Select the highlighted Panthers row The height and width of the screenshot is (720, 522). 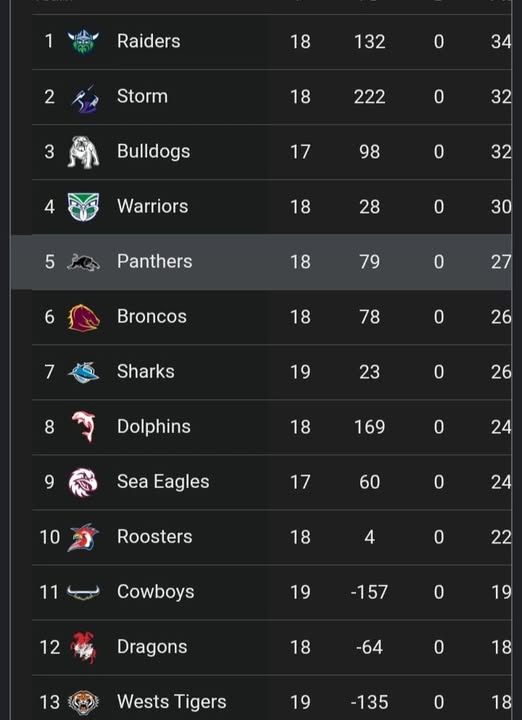click(261, 262)
